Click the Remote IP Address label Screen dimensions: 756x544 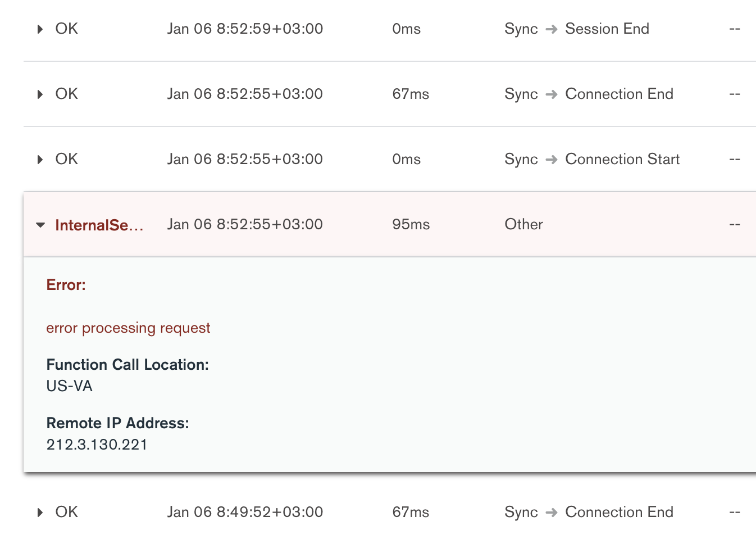pos(117,423)
